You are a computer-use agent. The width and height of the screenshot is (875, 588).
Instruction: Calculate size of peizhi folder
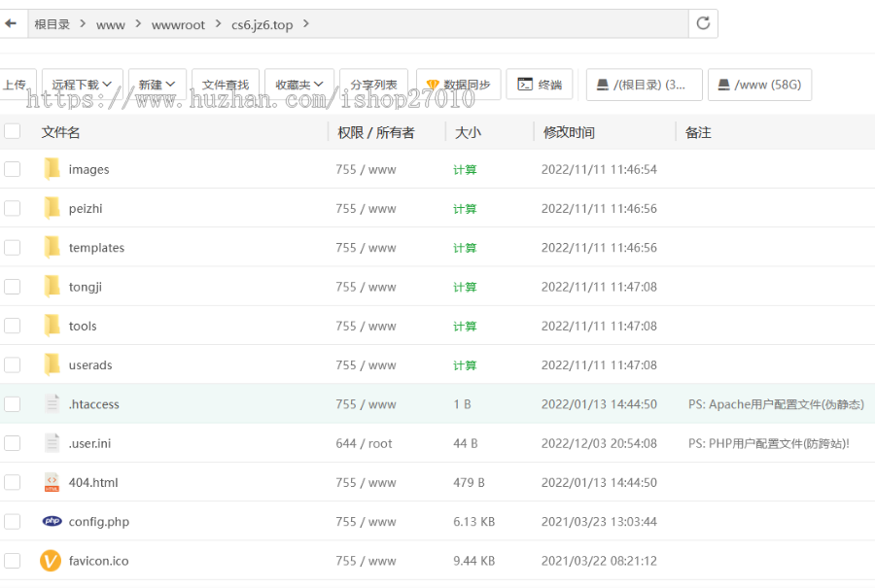tap(465, 209)
